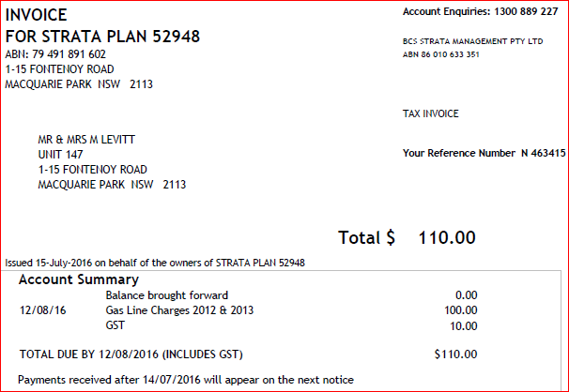569x392 pixels.
Task: Click the 12/08/16 date in summary
Action: (43, 310)
